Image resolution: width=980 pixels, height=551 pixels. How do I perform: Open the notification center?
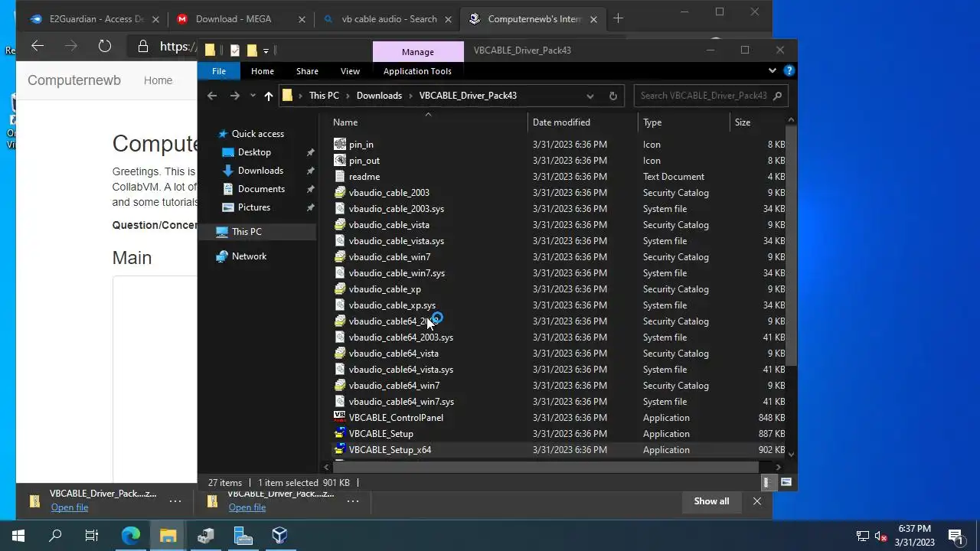coord(955,536)
